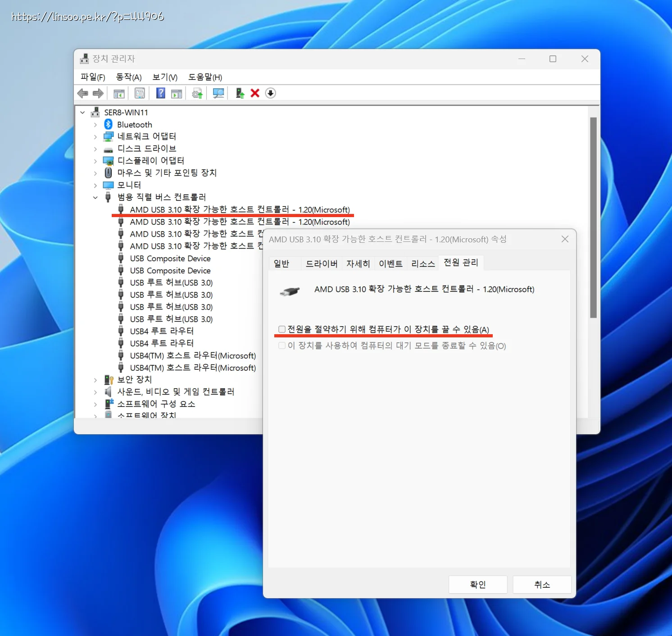Open the 도움말(H) menu

(205, 77)
